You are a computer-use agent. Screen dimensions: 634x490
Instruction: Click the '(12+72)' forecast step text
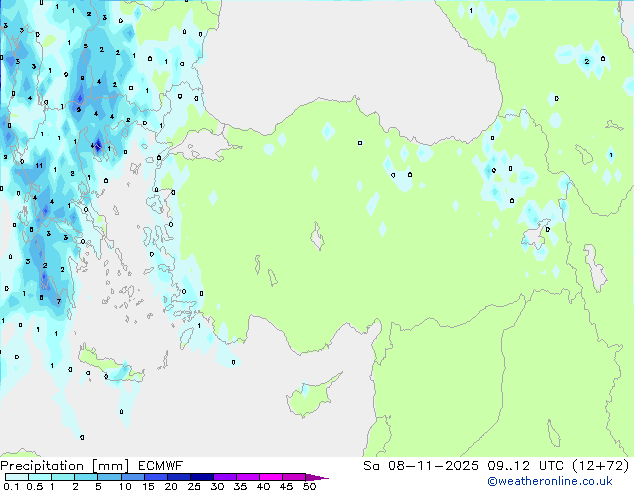tap(601, 466)
